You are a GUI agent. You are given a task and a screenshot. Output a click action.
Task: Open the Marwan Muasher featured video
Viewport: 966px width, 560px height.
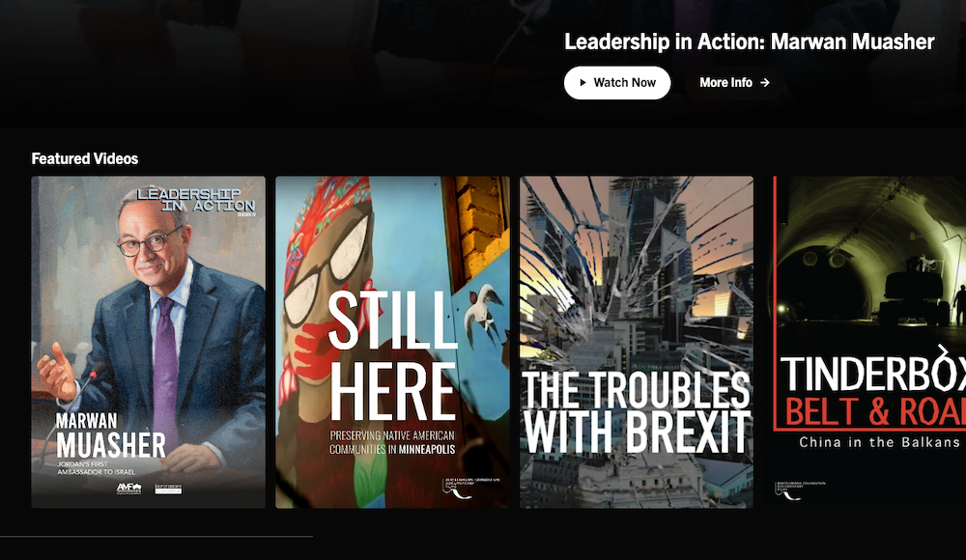pyautogui.click(x=149, y=342)
